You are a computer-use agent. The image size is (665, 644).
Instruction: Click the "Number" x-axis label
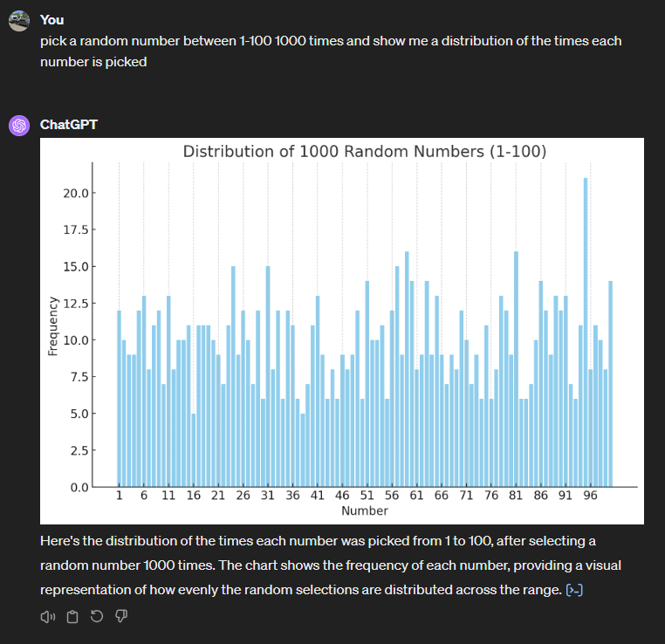click(x=365, y=510)
